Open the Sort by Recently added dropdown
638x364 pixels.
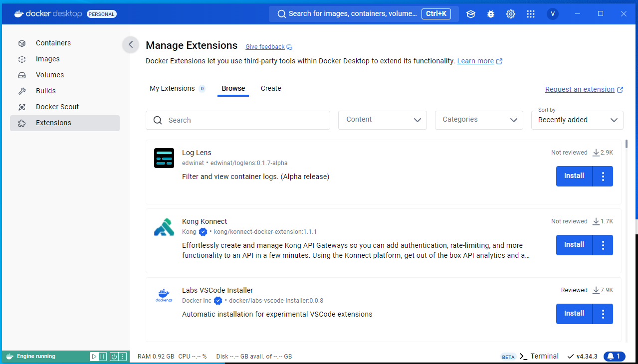[x=577, y=120]
